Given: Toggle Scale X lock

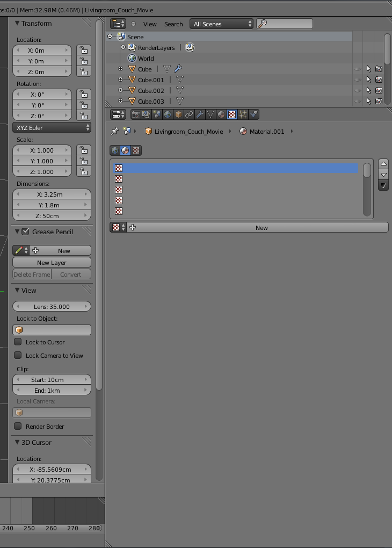Looking at the screenshot, I should [84, 150].
